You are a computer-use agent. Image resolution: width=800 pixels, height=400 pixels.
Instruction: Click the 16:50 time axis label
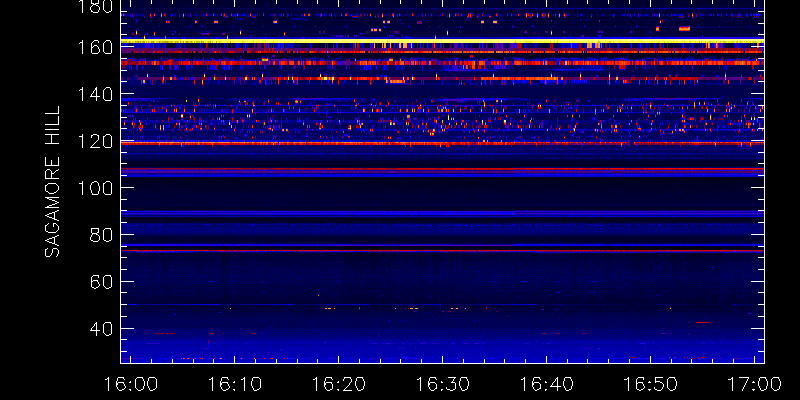click(651, 384)
